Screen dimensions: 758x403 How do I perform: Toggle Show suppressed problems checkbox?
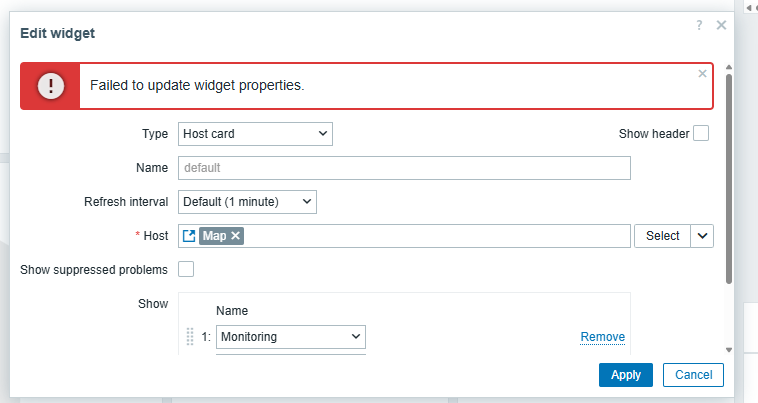186,269
